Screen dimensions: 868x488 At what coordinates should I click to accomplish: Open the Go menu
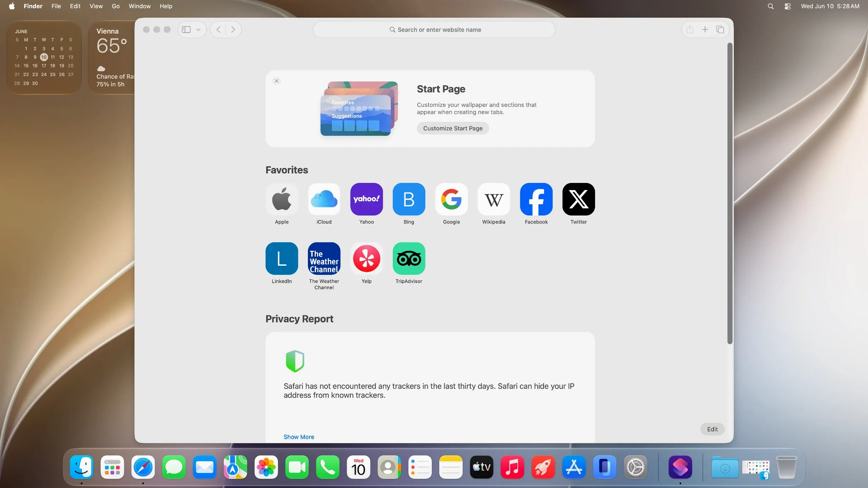point(115,6)
